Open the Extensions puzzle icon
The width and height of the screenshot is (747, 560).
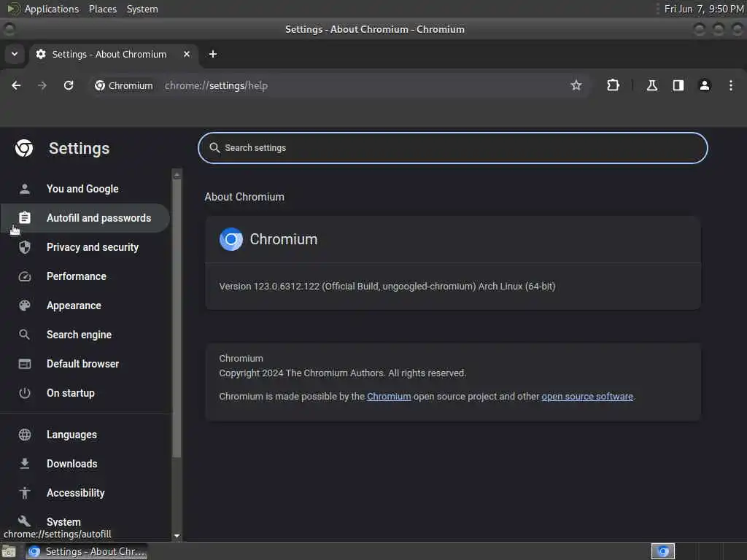tap(613, 85)
